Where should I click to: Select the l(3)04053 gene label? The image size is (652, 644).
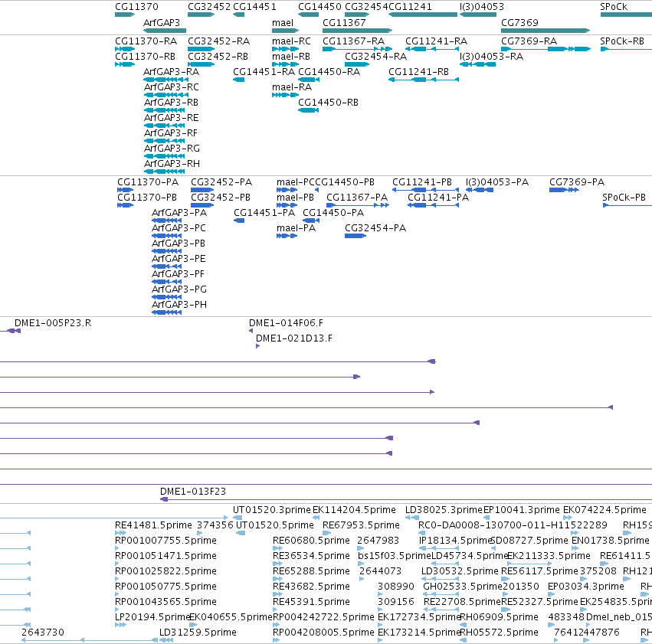click(x=482, y=7)
